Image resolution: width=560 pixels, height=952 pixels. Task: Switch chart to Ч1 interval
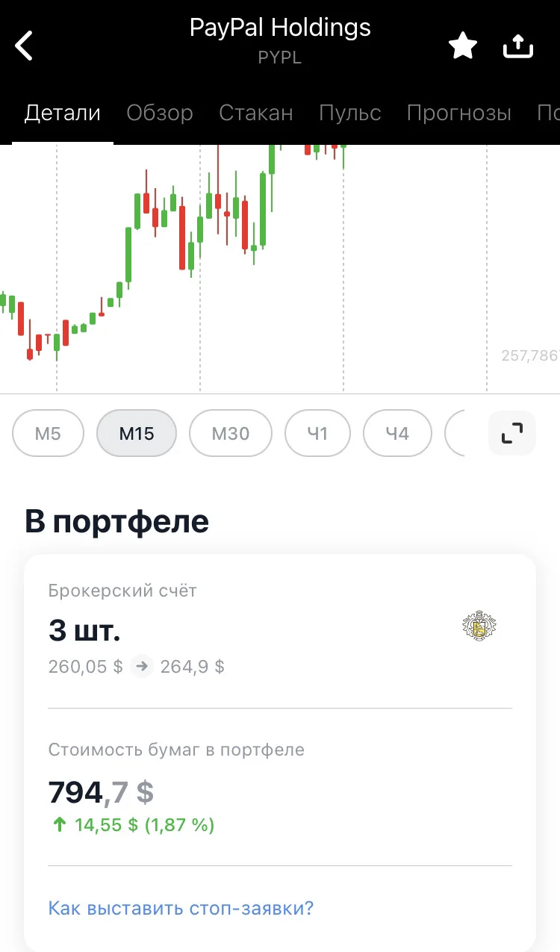[x=318, y=433]
